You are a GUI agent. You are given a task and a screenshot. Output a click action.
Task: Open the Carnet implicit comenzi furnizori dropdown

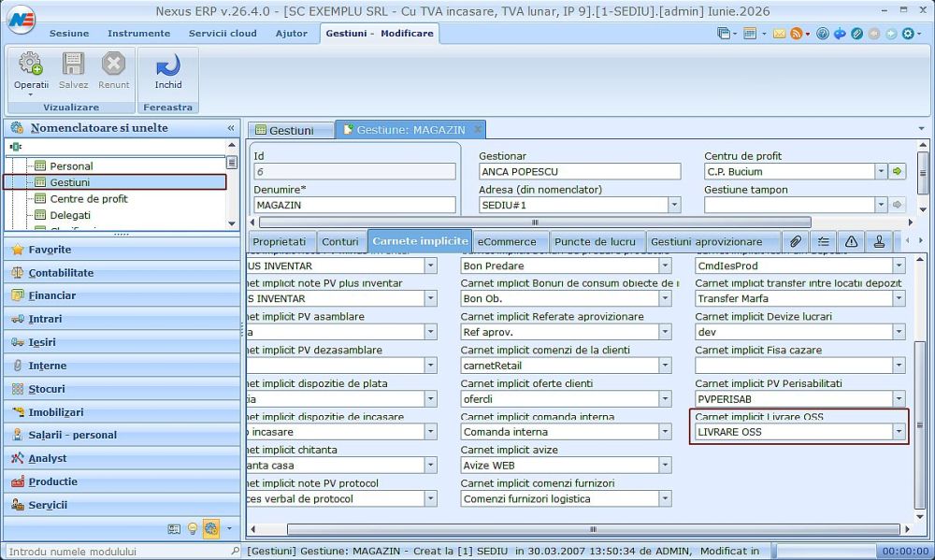point(665,498)
